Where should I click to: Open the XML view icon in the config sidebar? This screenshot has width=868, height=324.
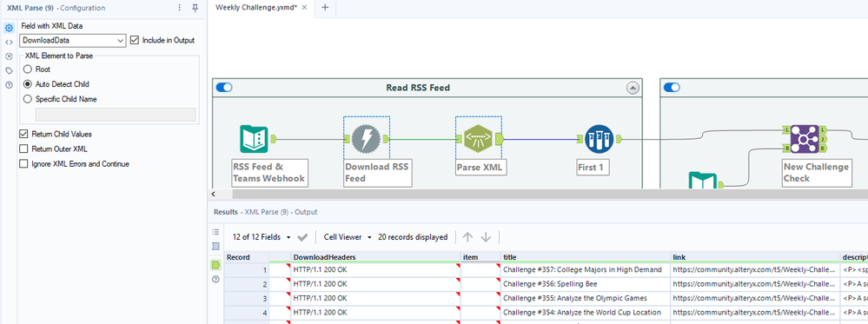(9, 42)
